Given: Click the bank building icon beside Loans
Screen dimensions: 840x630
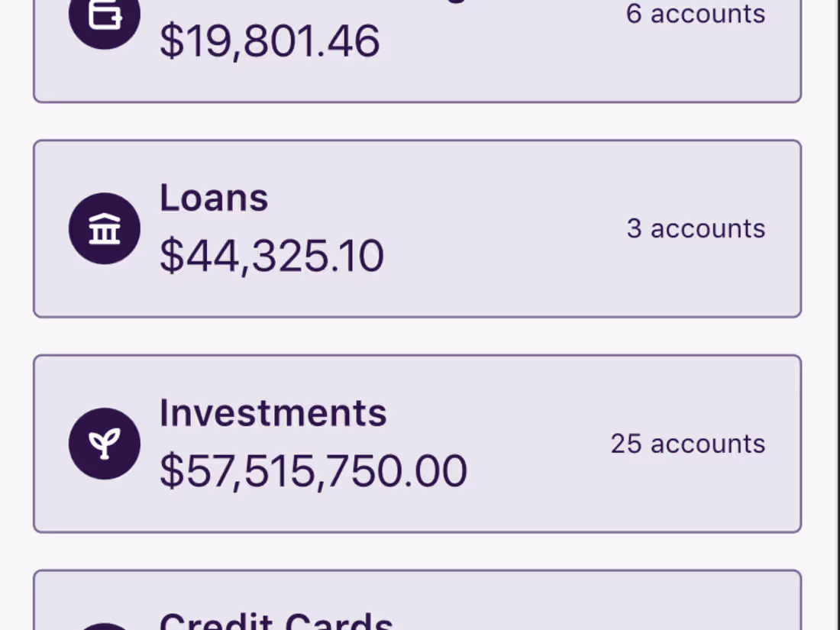Looking at the screenshot, I should (105, 228).
